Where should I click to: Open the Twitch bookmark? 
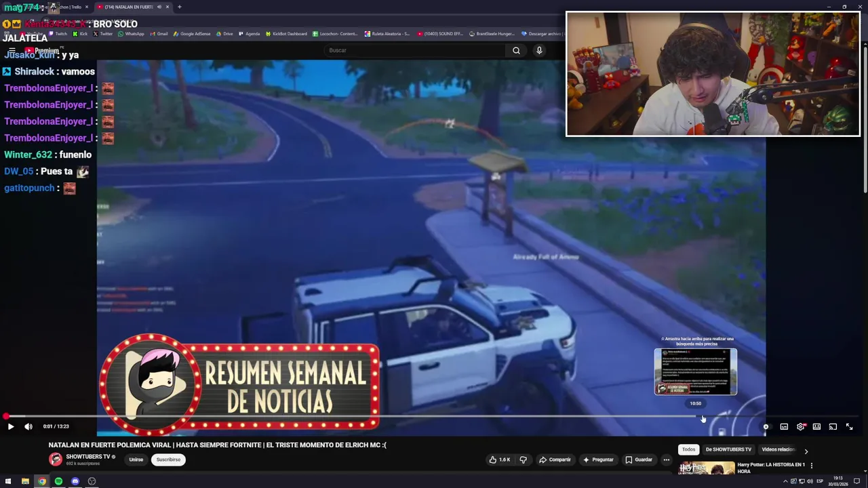coord(57,33)
